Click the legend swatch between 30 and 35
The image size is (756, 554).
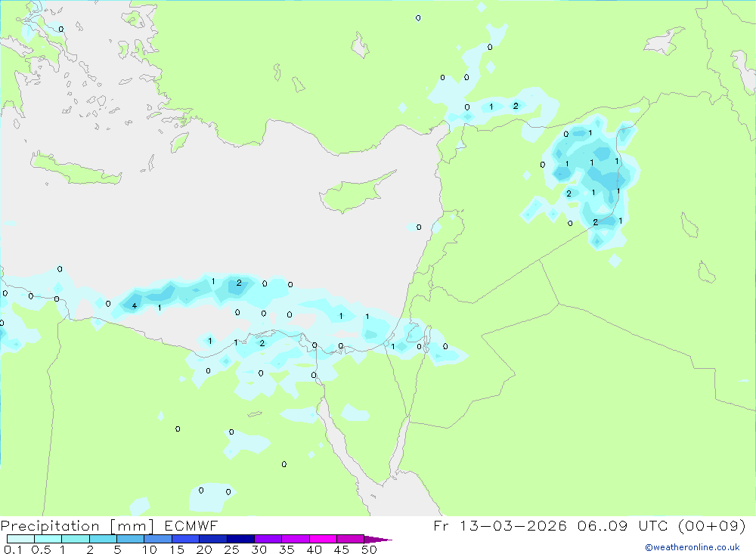268,539
